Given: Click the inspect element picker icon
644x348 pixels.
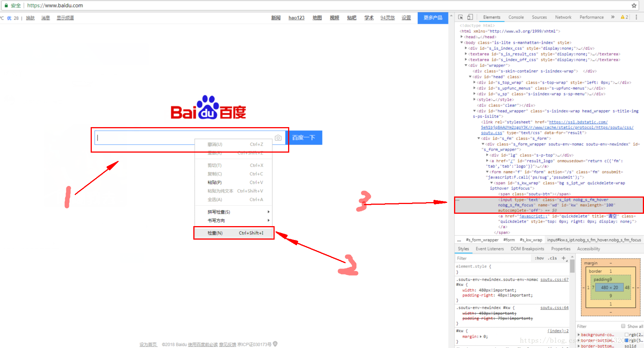Looking at the screenshot, I should click(460, 17).
